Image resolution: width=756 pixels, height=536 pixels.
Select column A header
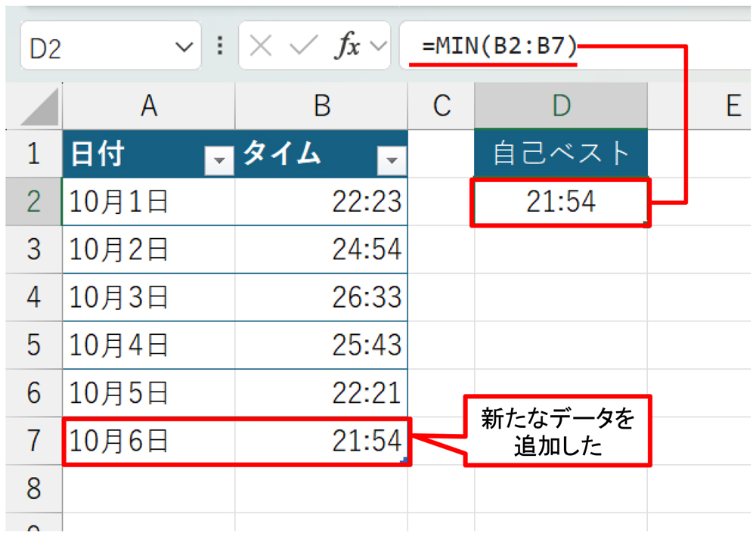[x=148, y=106]
